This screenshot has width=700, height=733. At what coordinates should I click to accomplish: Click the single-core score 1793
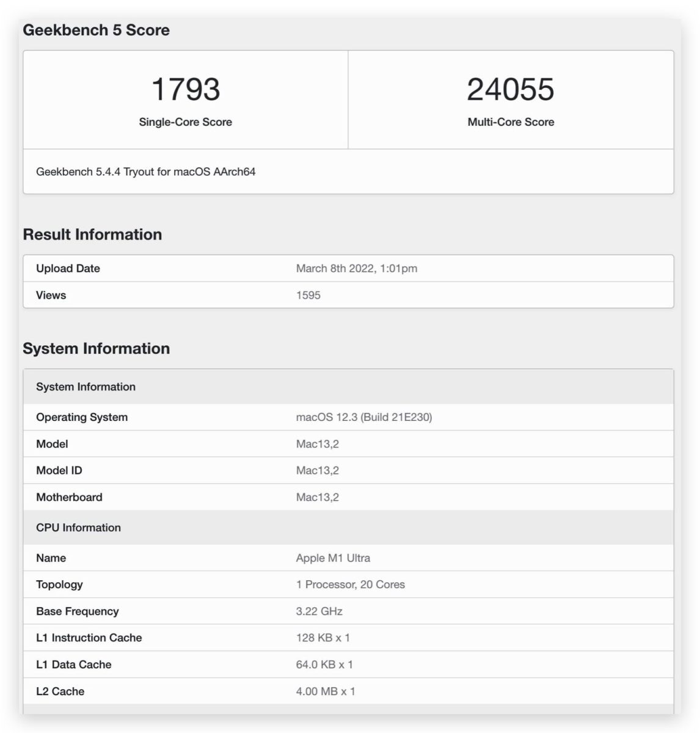tap(185, 89)
